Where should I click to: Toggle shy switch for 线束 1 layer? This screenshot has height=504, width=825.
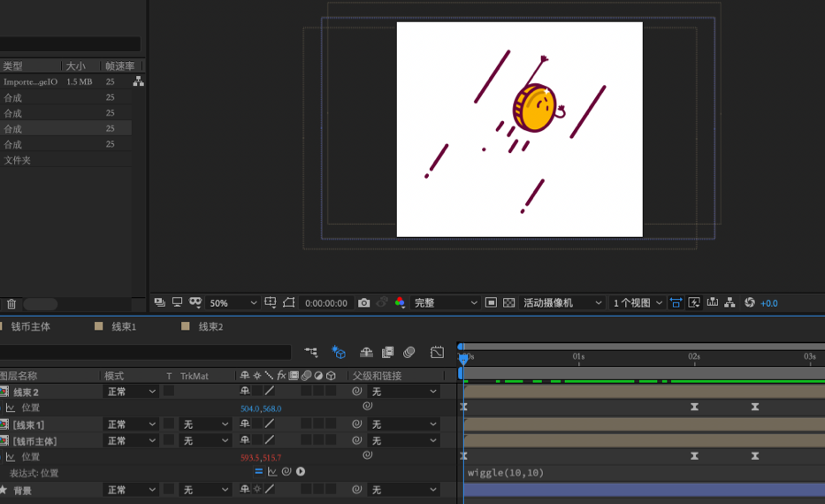coord(245,424)
